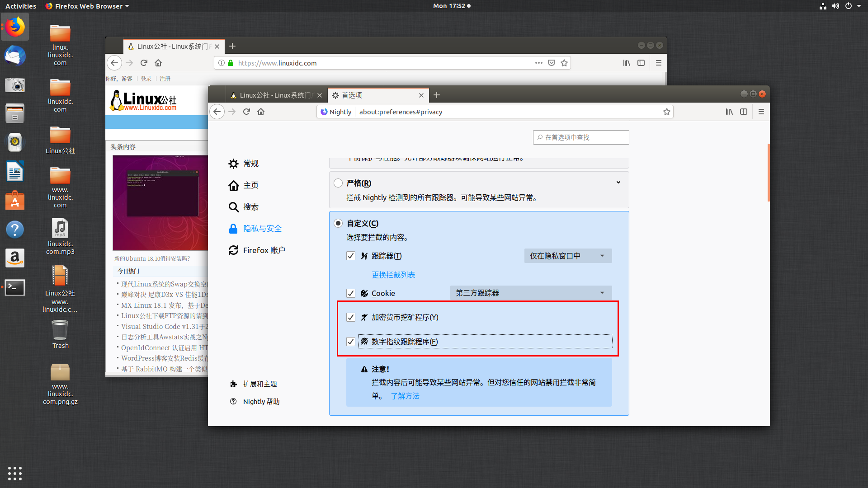Click Pocket save icon in rear window
The width and height of the screenshot is (868, 488).
pos(552,63)
